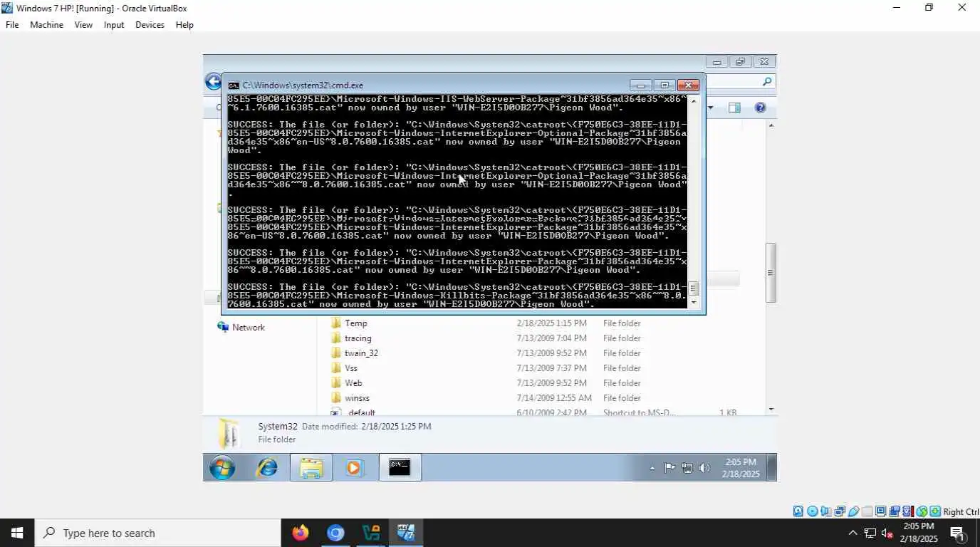Viewport: 980px width, 547px height.
Task: Click cmd scrollbar up arrow
Action: pyautogui.click(x=694, y=100)
